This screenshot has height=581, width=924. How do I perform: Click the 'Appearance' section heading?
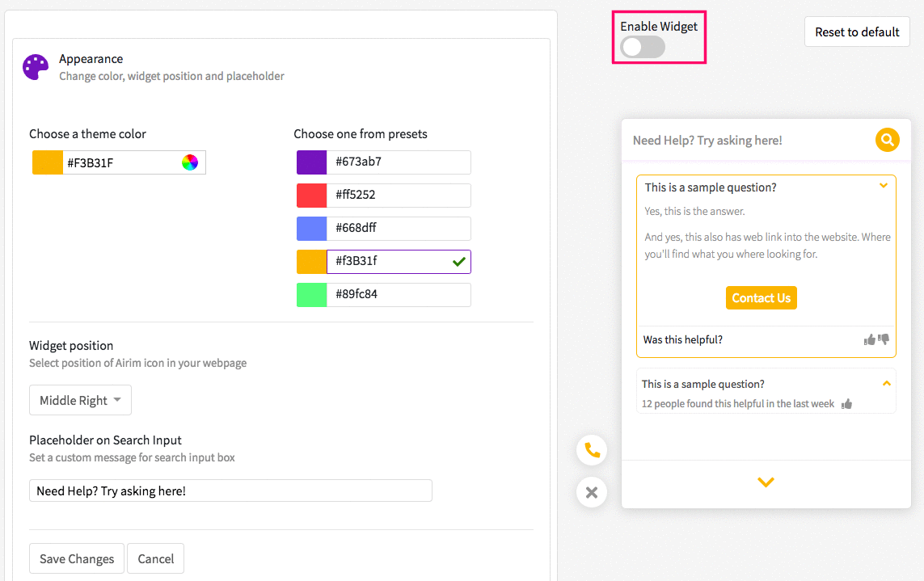click(x=91, y=59)
